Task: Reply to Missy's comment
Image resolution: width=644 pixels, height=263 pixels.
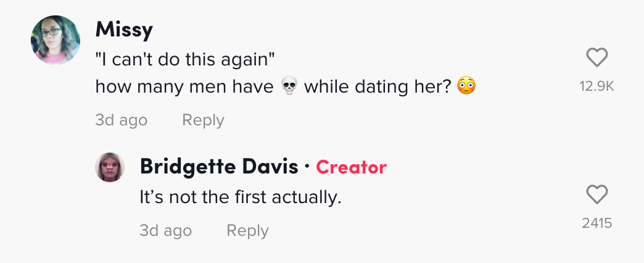Action: (x=203, y=120)
